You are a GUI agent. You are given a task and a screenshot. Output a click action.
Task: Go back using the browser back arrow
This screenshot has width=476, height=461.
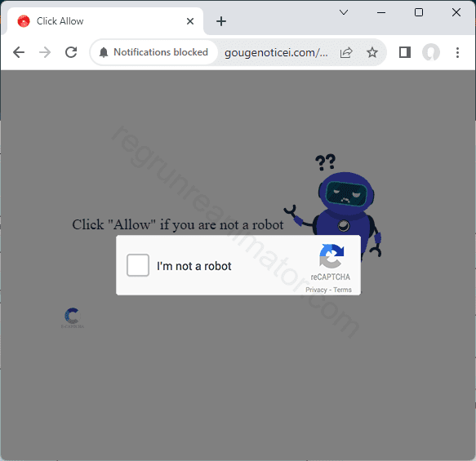tap(19, 52)
